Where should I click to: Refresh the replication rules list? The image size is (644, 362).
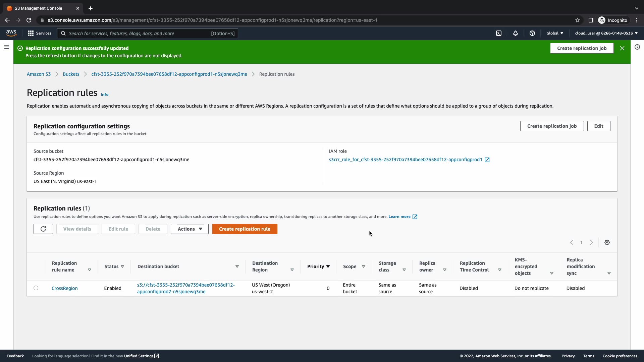43,229
